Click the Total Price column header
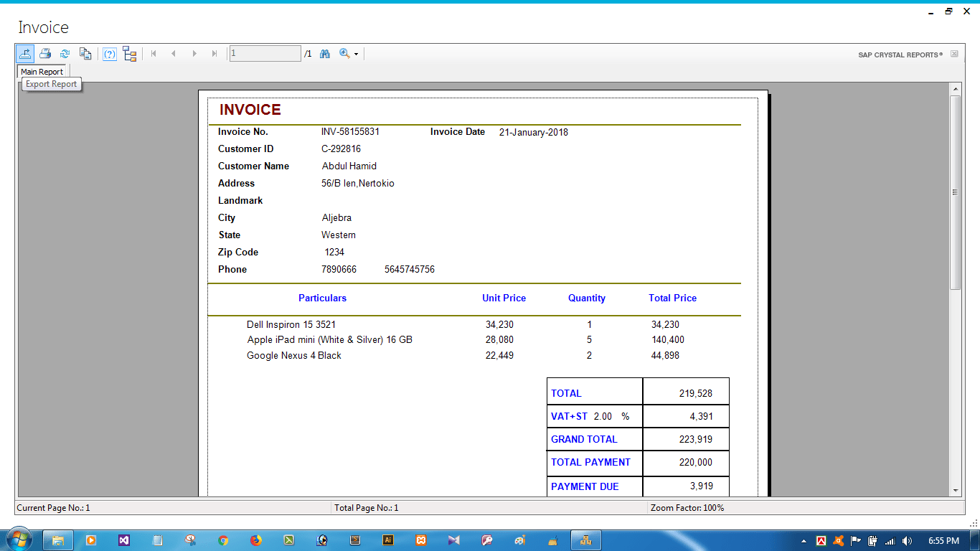 [x=673, y=298]
